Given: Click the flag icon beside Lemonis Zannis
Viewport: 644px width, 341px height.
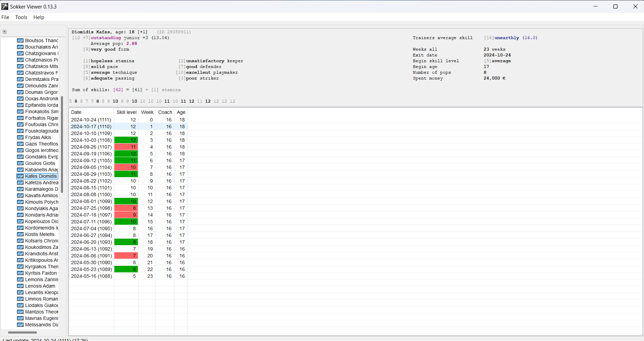Looking at the screenshot, I should (x=20, y=279).
